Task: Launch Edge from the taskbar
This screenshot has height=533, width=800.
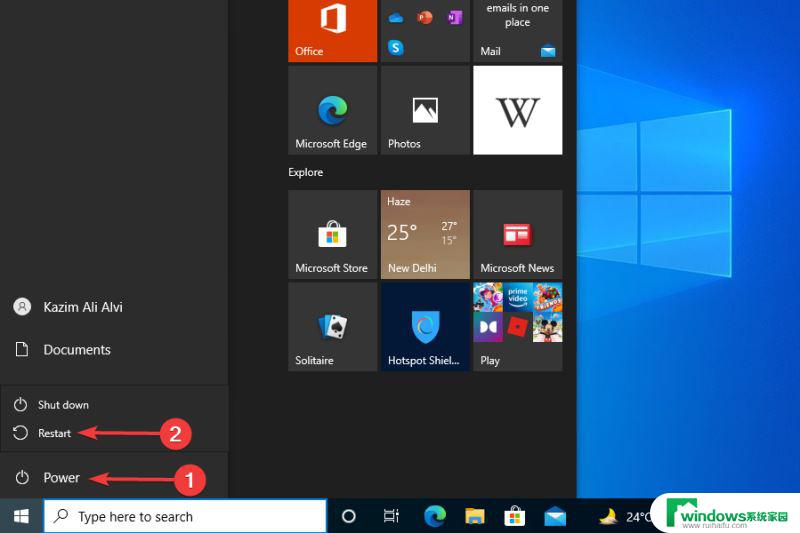Action: pos(435,516)
